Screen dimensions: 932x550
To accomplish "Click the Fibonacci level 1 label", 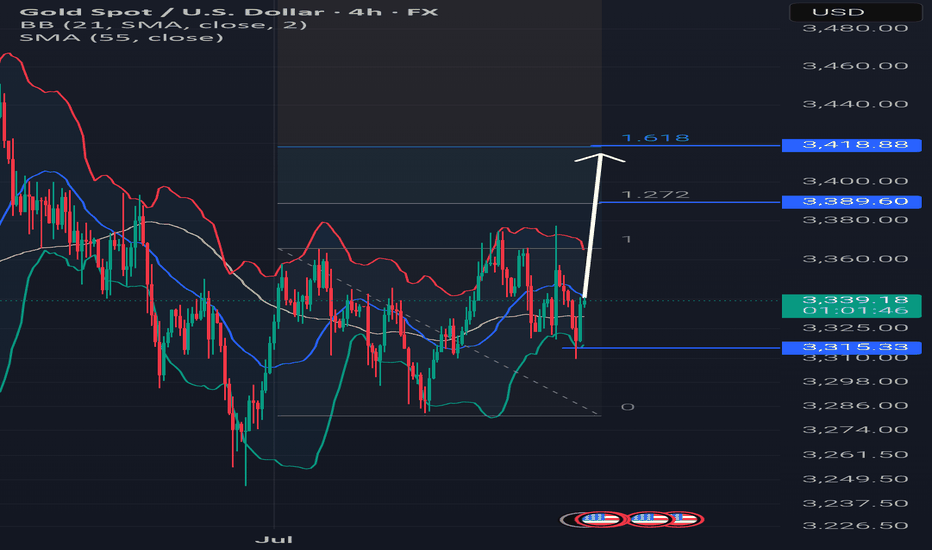I will click(626, 239).
